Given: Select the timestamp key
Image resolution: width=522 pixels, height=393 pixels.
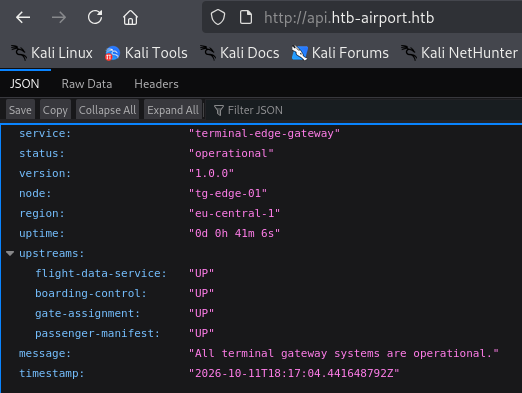Looking at the screenshot, I should click(52, 373).
